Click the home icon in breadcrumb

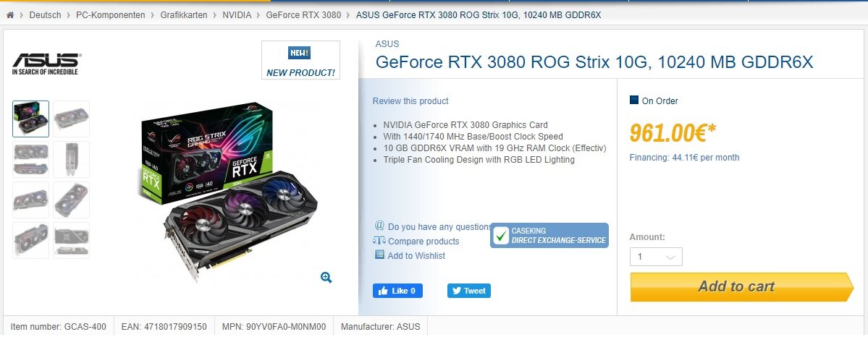10,15
